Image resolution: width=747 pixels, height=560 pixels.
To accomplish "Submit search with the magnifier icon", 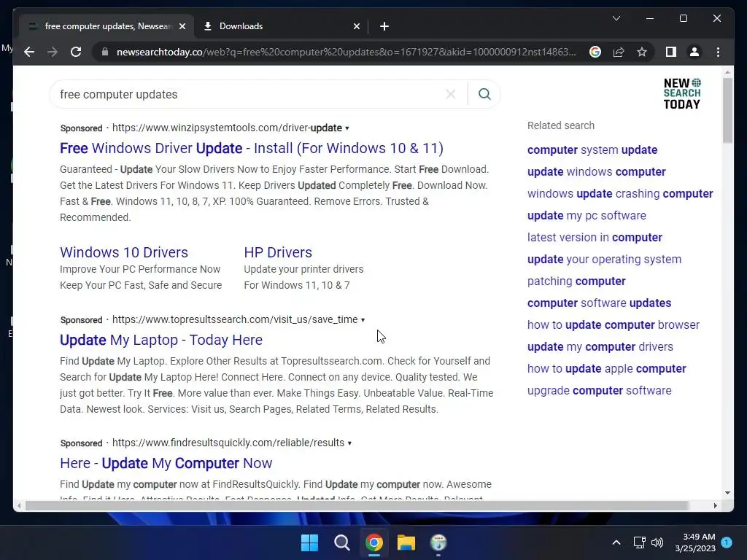I will click(x=484, y=94).
